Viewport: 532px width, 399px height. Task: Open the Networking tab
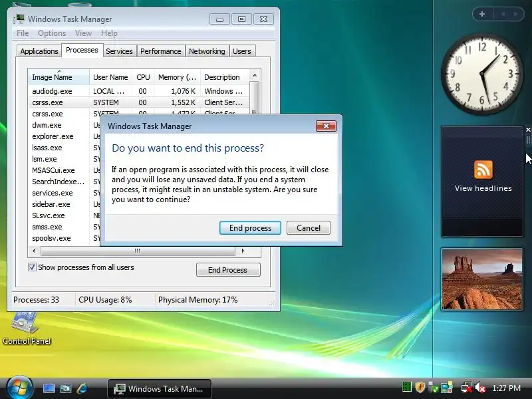(207, 51)
